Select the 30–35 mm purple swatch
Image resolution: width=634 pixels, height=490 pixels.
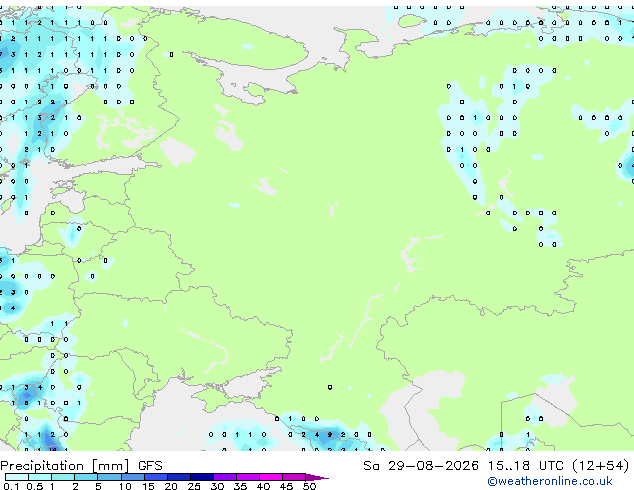click(x=225, y=477)
